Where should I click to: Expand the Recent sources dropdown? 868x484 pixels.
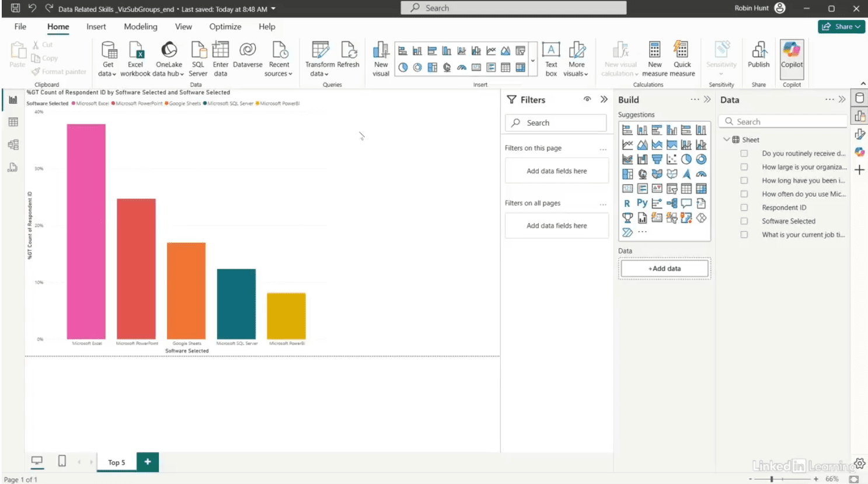[279, 58]
